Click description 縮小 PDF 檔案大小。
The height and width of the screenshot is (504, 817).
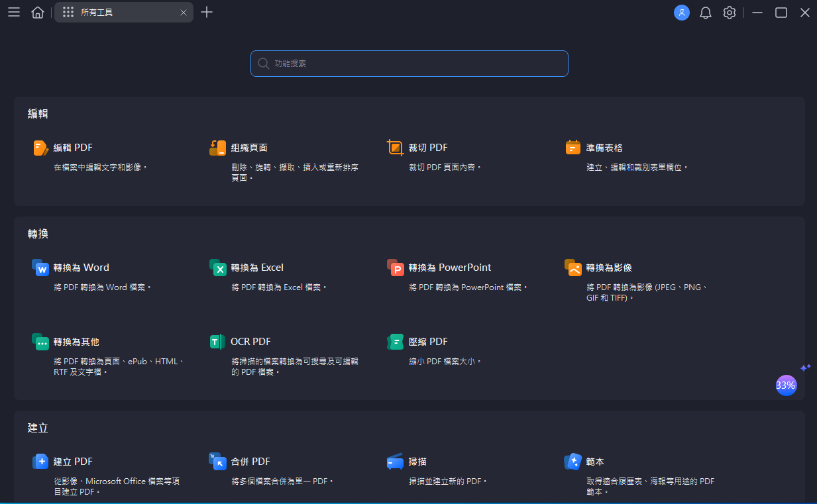[445, 362]
